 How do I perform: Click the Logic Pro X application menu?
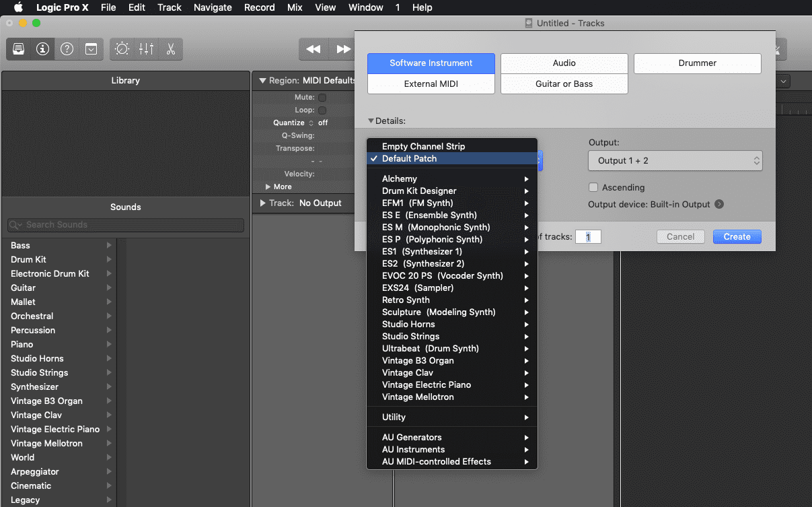coord(63,7)
